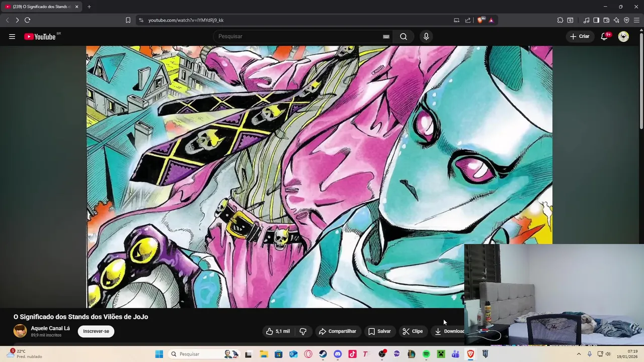Click the Salvar save button
This screenshot has height=362, width=644.
coord(379,331)
